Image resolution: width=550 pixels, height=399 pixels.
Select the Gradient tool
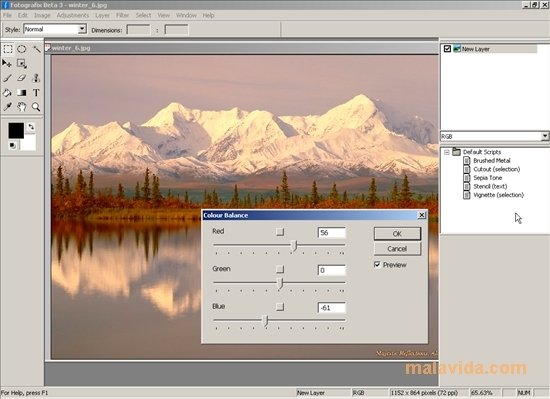click(x=22, y=93)
